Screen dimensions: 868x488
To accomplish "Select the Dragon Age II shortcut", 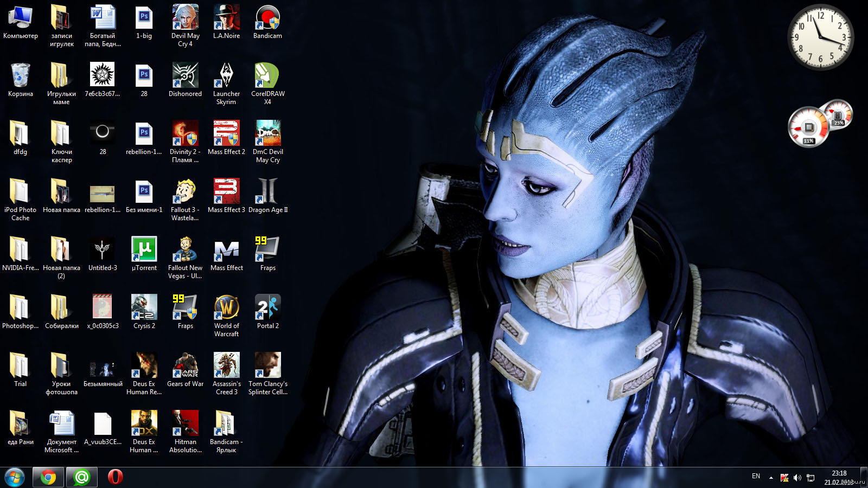I will click(268, 197).
